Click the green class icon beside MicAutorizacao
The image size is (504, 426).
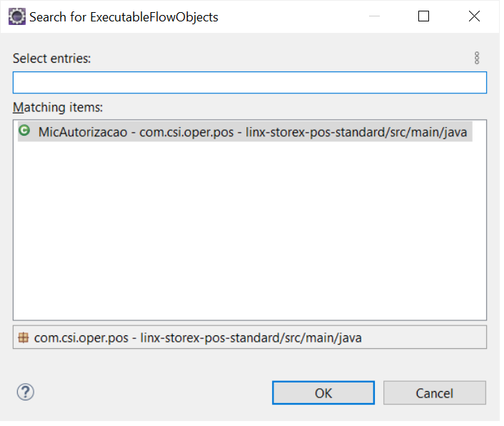point(24,131)
